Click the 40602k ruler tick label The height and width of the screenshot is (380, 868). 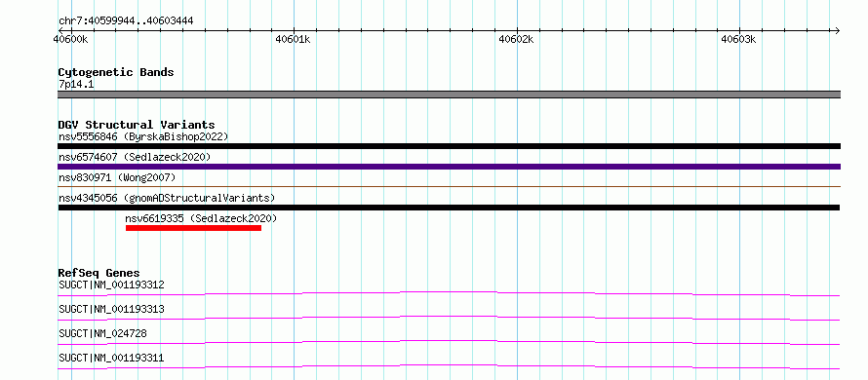click(517, 39)
